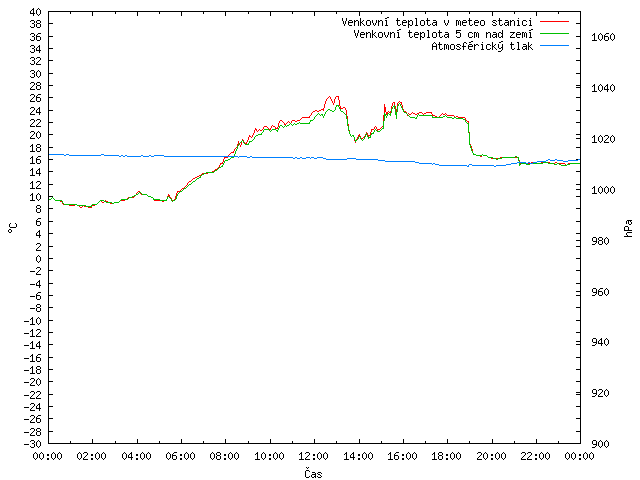This screenshot has height=480, width=640.
Task: Click x-axis tick label '08:00'
Action: click(x=225, y=456)
